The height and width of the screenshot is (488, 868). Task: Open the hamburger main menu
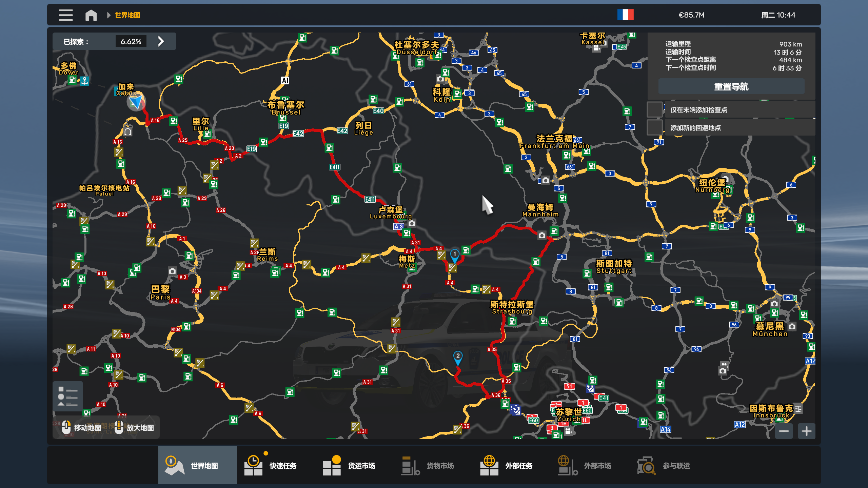(x=66, y=15)
